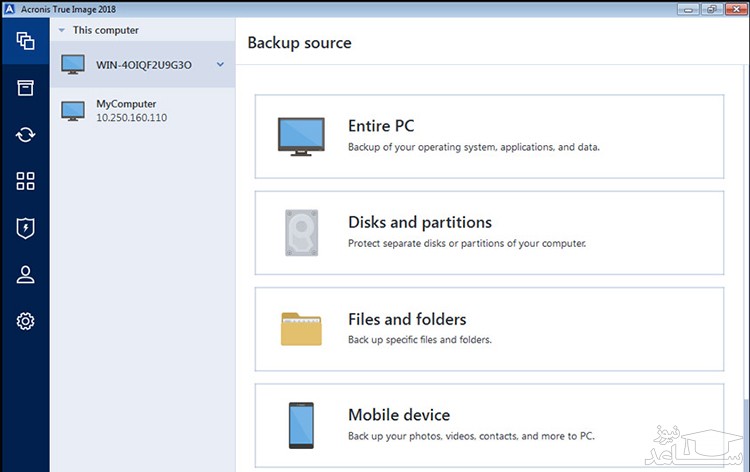Open the Sync section icon
The width and height of the screenshot is (750, 472).
[x=25, y=134]
